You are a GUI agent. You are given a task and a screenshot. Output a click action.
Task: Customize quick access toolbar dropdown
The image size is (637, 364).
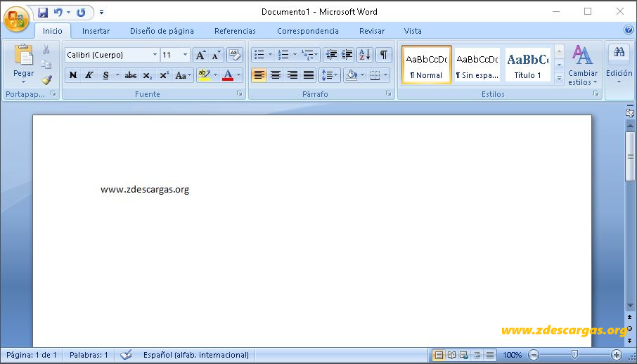101,13
